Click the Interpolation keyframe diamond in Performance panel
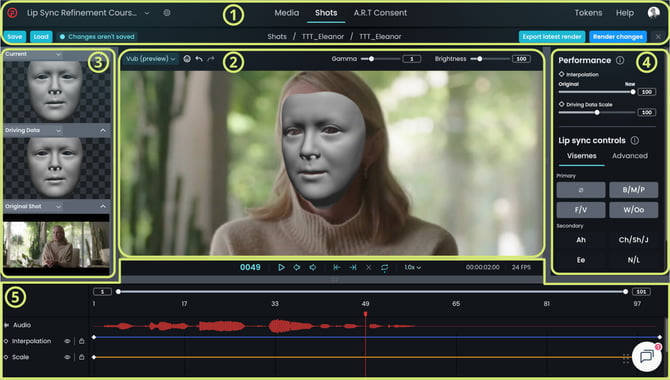670x380 pixels. coord(561,74)
